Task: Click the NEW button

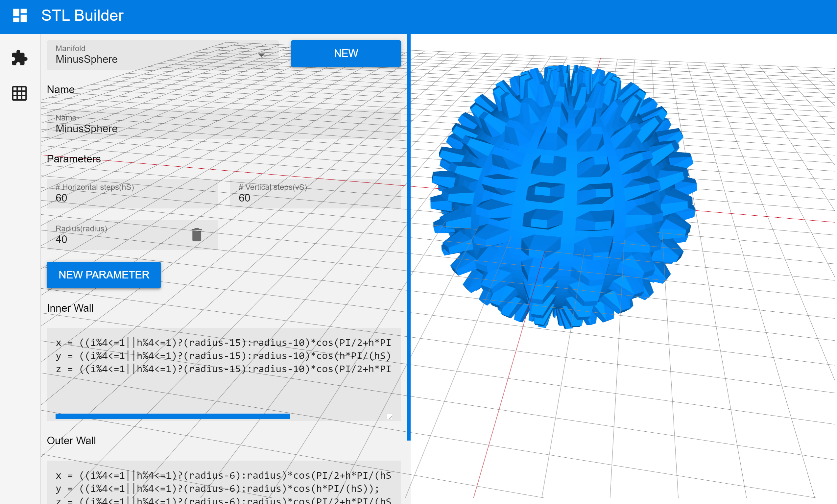Action: [x=346, y=53]
